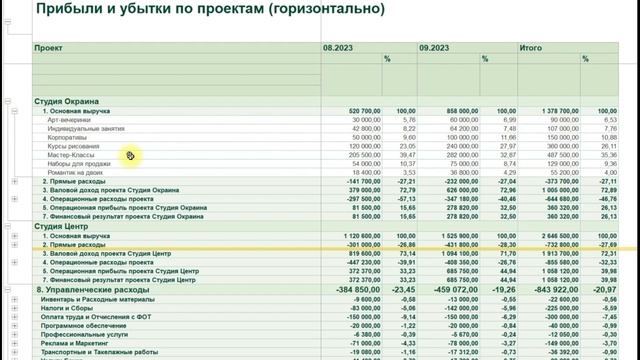Collapse the Студия Центр group
Image resolution: width=640 pixels, height=360 pixels.
8,226
